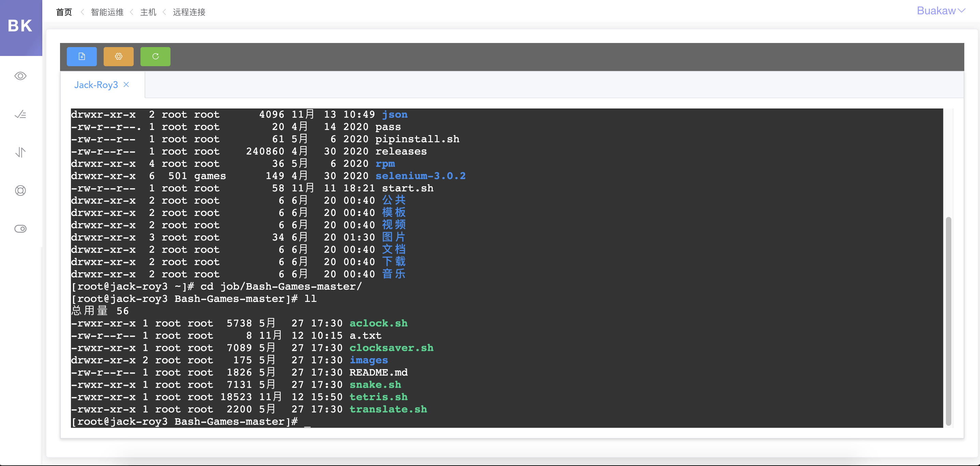The height and width of the screenshot is (466, 980).
Task: Click the BK logo
Action: click(x=20, y=26)
